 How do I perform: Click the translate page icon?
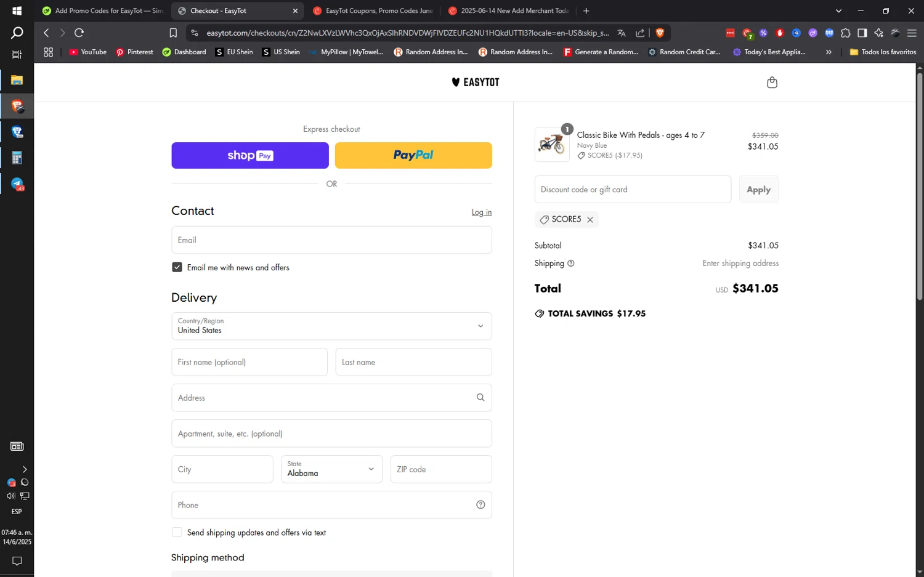pyautogui.click(x=622, y=33)
